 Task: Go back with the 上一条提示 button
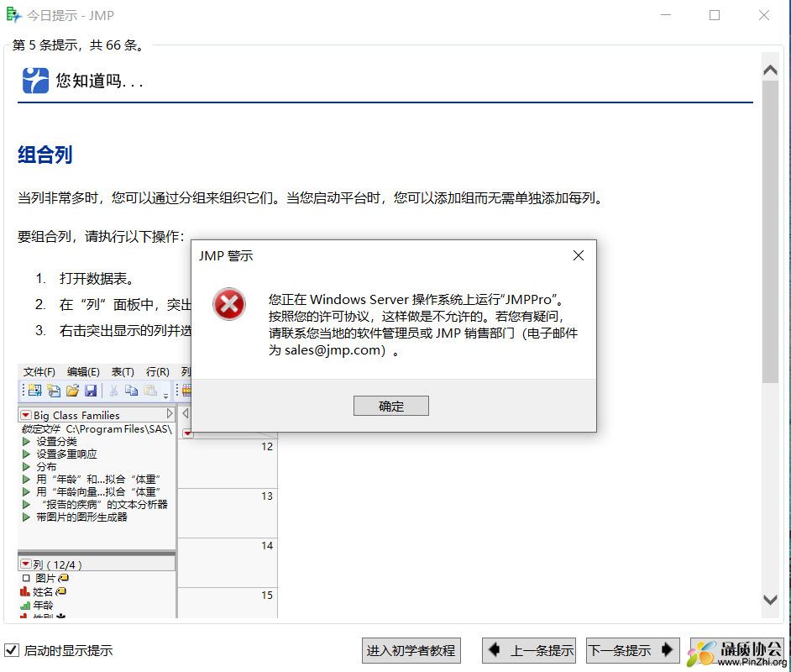[529, 651]
